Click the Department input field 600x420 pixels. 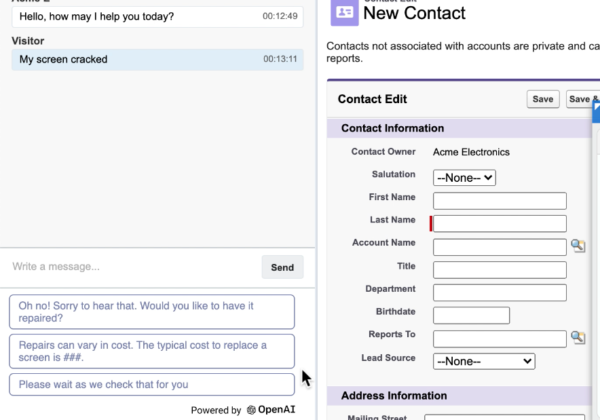point(500,293)
